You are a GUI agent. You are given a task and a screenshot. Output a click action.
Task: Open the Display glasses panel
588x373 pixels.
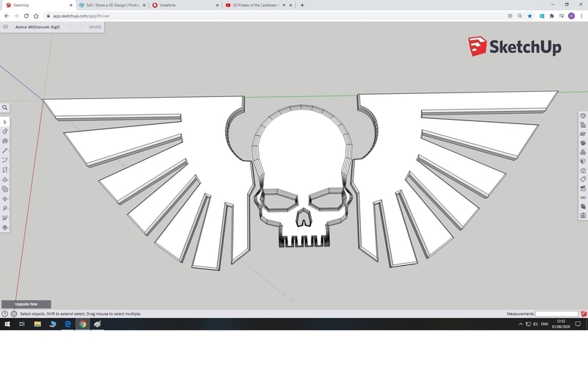(x=583, y=198)
